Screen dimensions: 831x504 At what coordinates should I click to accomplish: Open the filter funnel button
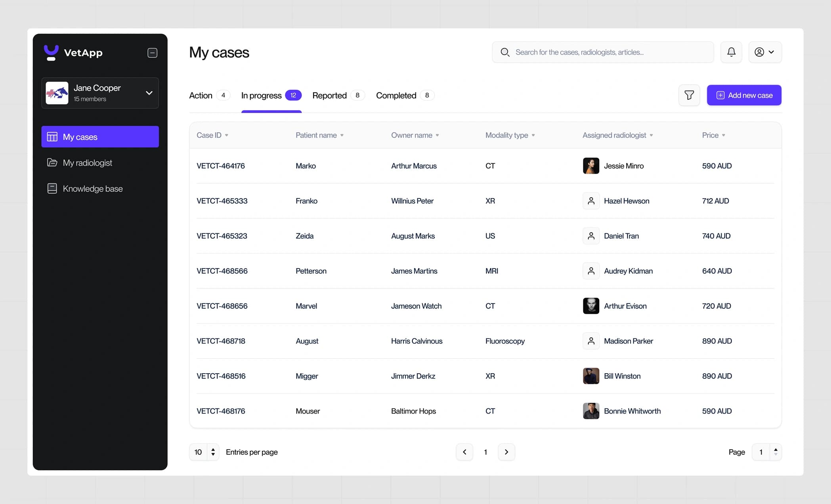click(689, 95)
